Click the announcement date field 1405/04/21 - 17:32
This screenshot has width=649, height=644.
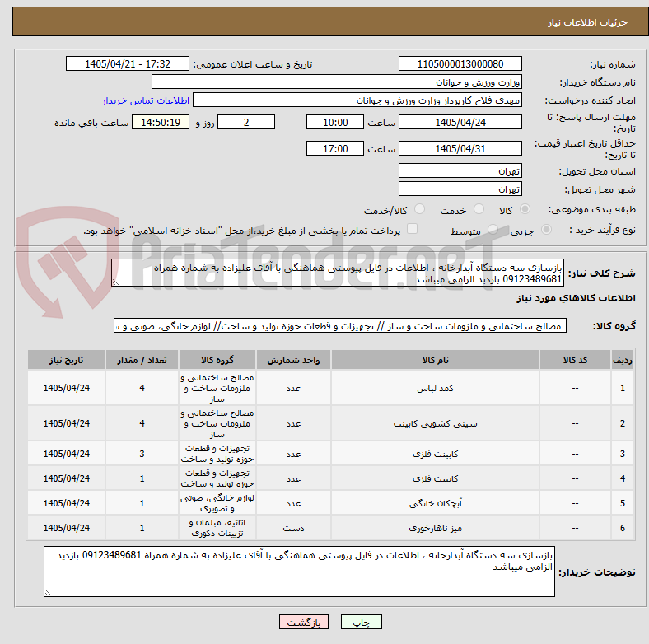click(128, 63)
